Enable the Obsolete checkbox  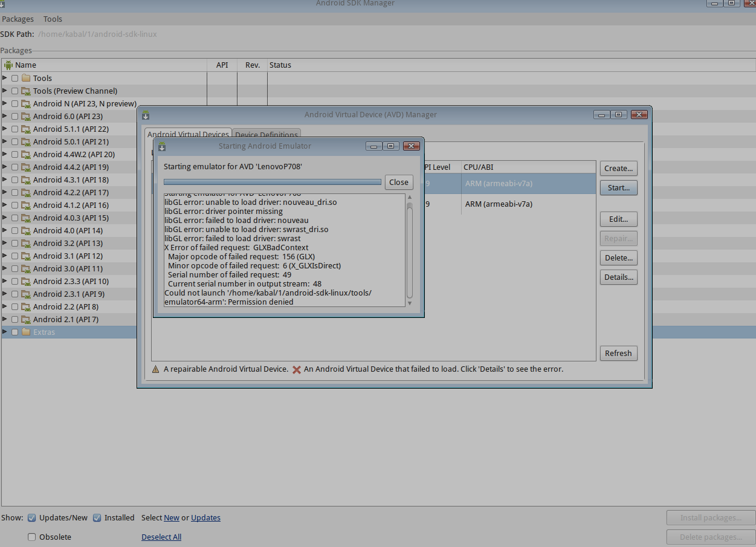coord(32,537)
